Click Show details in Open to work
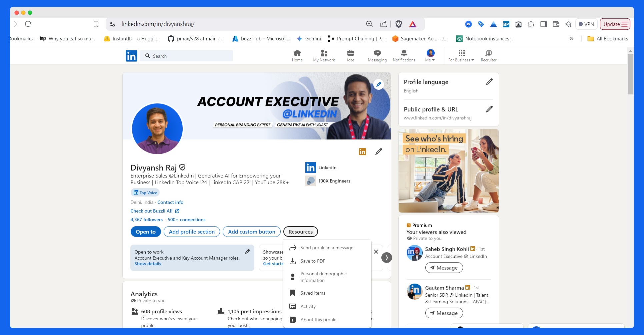The height and width of the screenshot is (335, 644). point(148,264)
